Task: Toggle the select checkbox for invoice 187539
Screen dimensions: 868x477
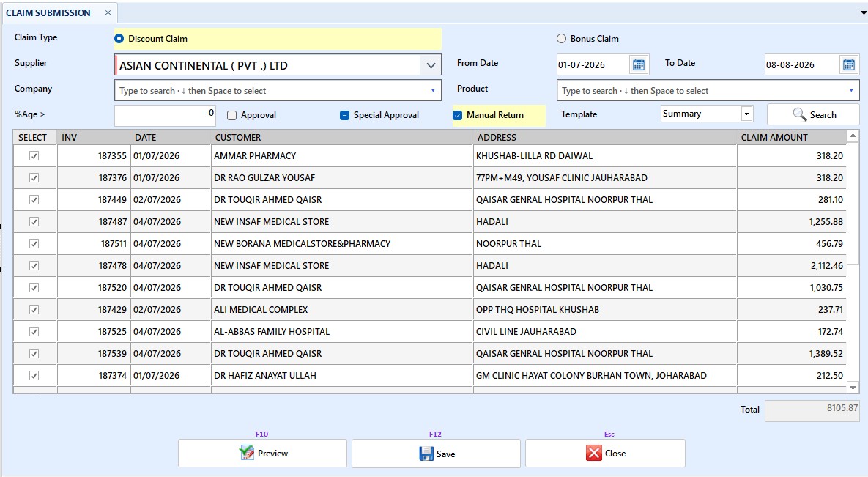Action: (x=34, y=353)
